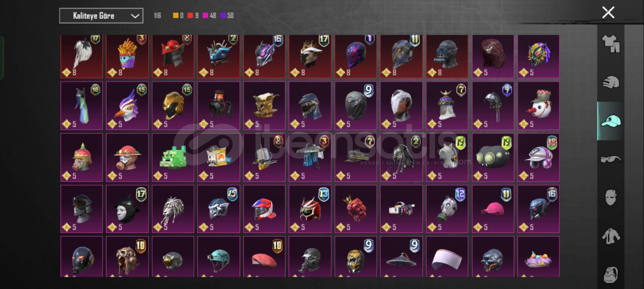Pick the golden helmet with badge 15
The height and width of the screenshot is (289, 644).
coord(173,106)
